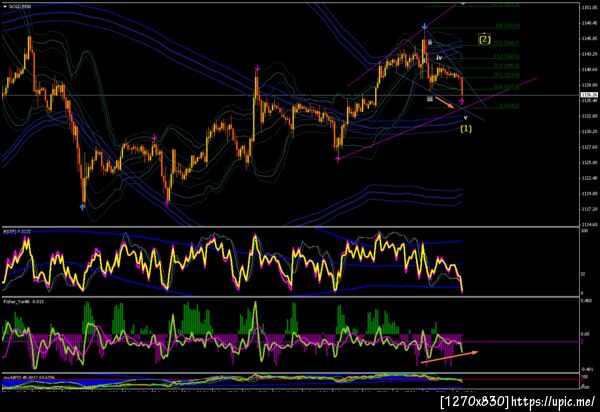Click the Fisher_Yur4ik indicator label
This screenshot has height=412, width=600.
coord(23,301)
